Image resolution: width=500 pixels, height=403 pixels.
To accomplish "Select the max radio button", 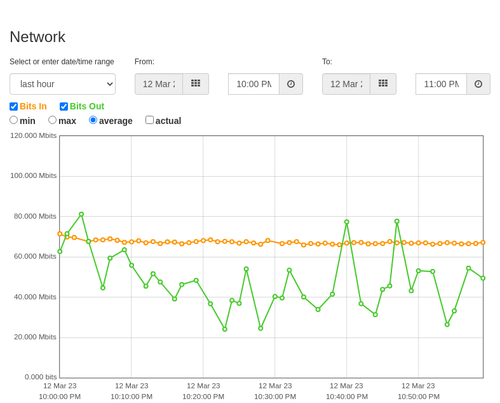I will click(x=52, y=120).
